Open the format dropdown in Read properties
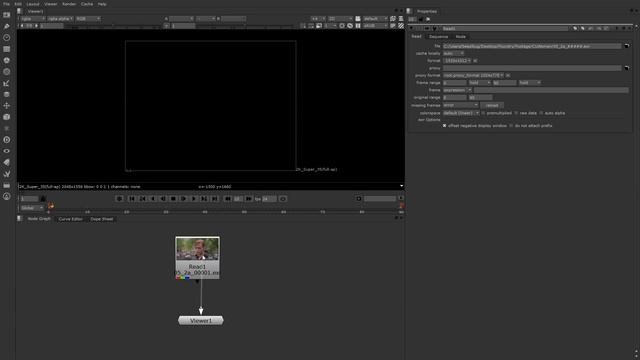The height and width of the screenshot is (360, 640). [457, 61]
